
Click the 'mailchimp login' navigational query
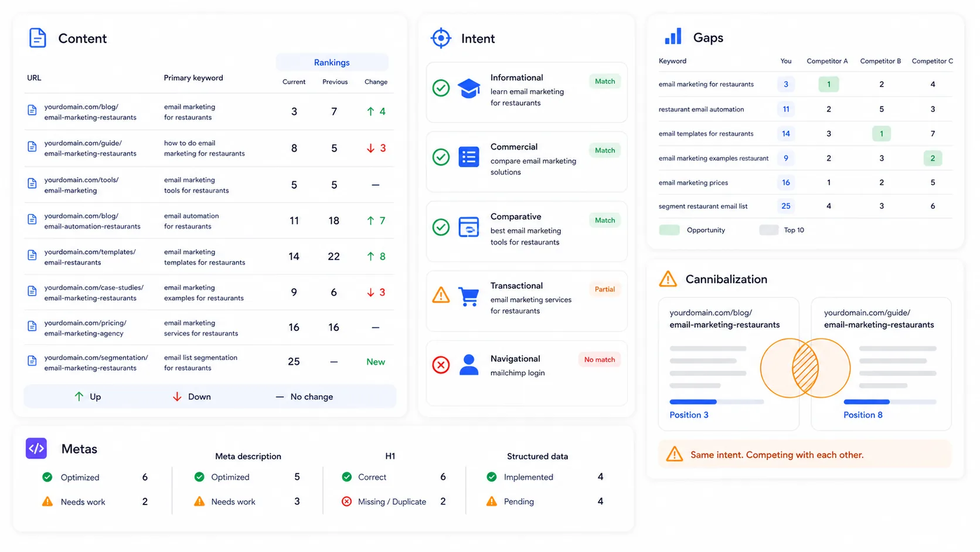[518, 373]
